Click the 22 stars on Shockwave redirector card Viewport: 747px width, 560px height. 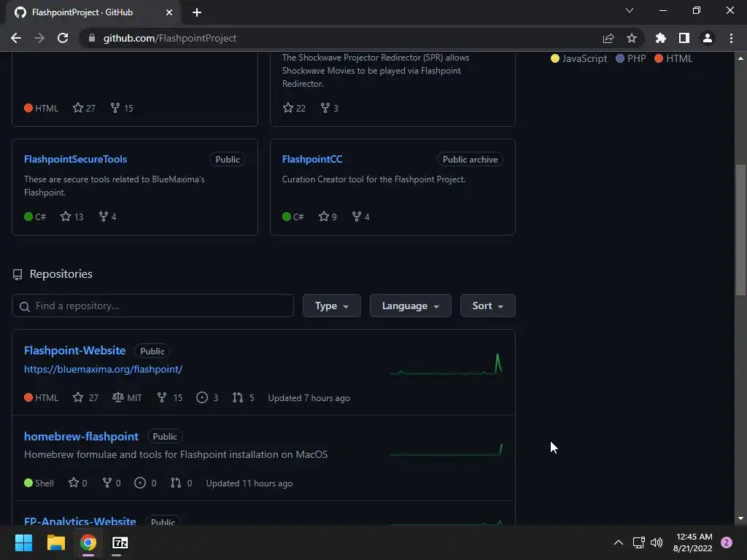click(x=295, y=108)
